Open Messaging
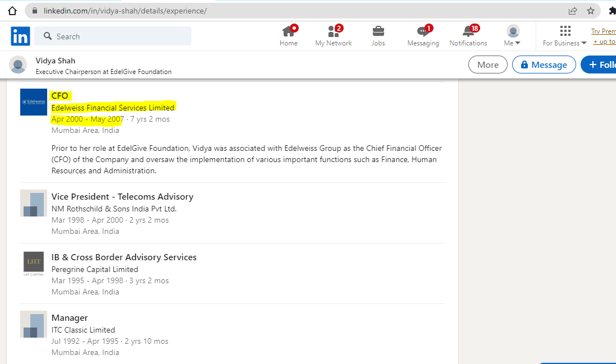The image size is (616, 364). click(x=423, y=36)
